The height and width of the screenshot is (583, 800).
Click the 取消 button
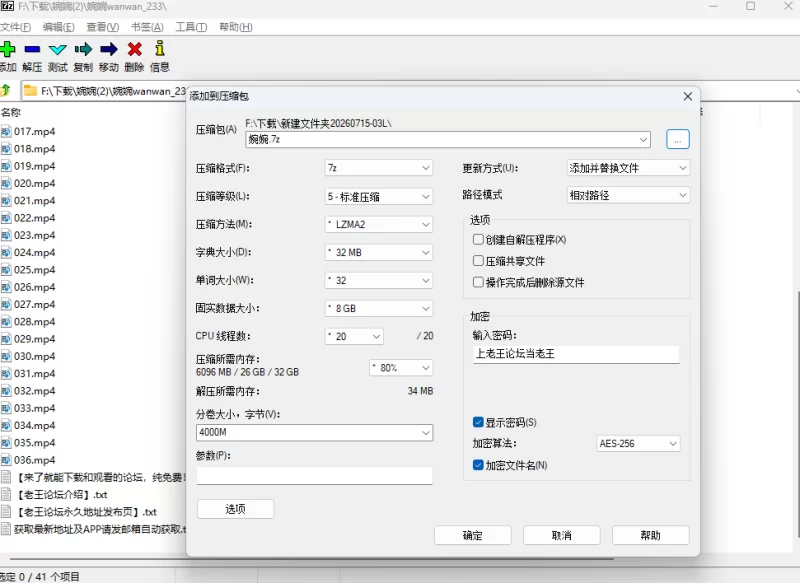[561, 535]
